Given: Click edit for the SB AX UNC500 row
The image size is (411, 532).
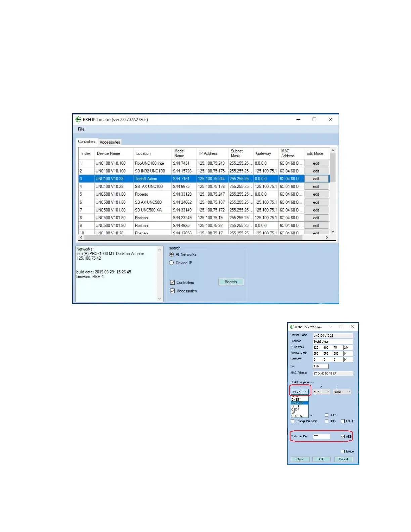Looking at the screenshot, I should (x=316, y=202).
